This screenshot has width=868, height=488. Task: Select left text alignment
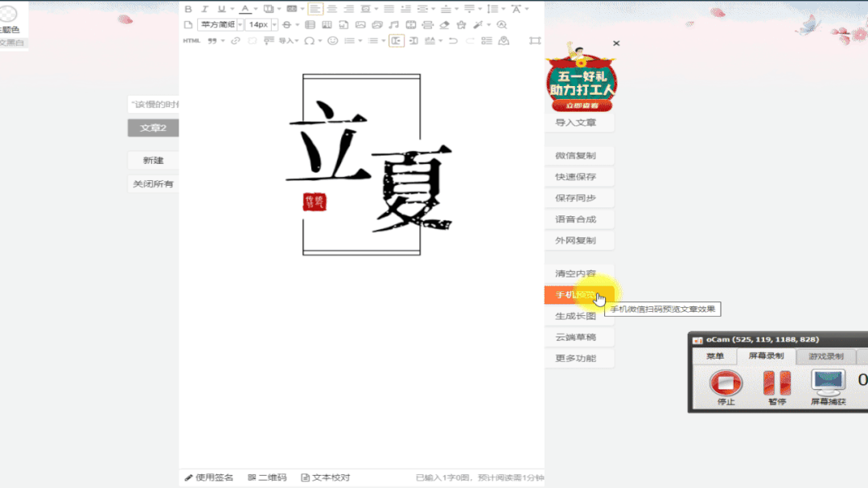pyautogui.click(x=315, y=9)
